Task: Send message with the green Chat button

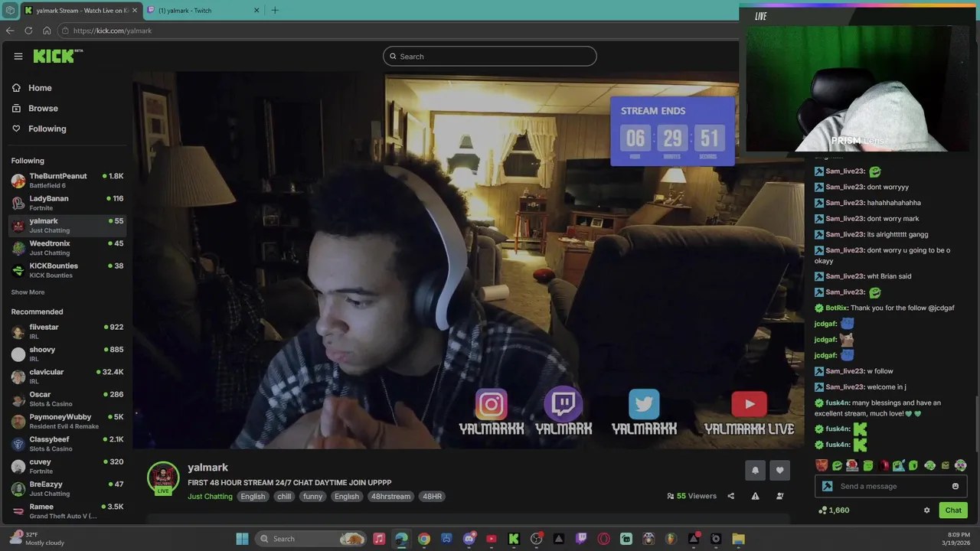Action: tap(953, 510)
